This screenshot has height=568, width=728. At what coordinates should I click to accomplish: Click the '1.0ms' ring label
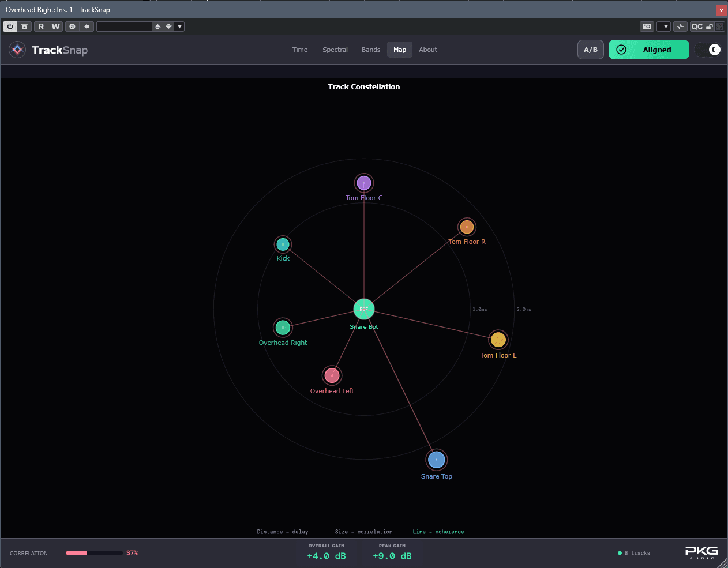click(480, 310)
